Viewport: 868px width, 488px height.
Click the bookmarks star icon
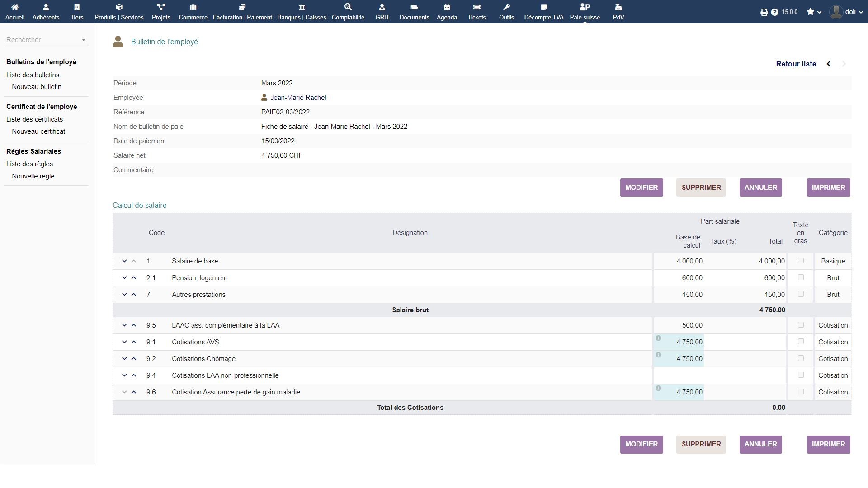click(811, 12)
